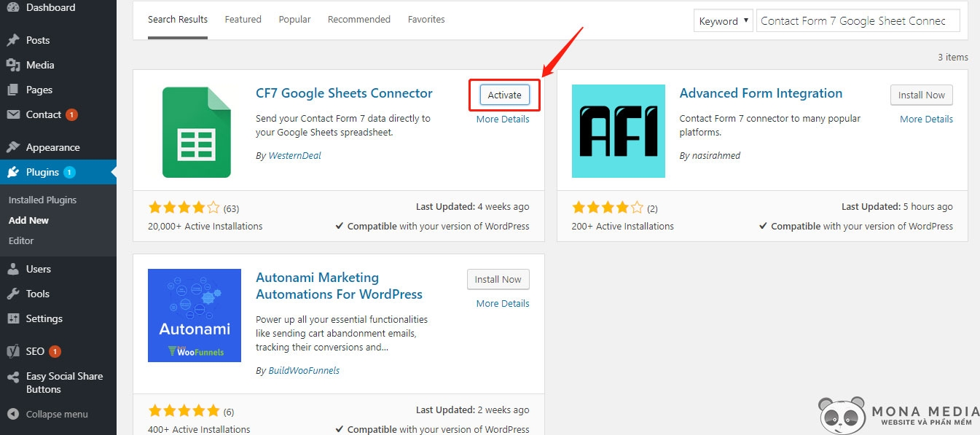Click the Posts pushpin icon
980x435 pixels.
(13, 40)
